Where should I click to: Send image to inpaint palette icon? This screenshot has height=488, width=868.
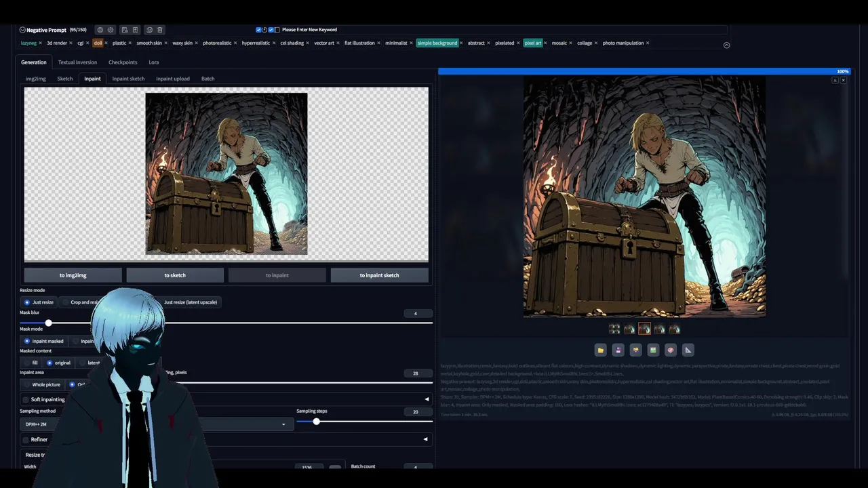(x=671, y=350)
